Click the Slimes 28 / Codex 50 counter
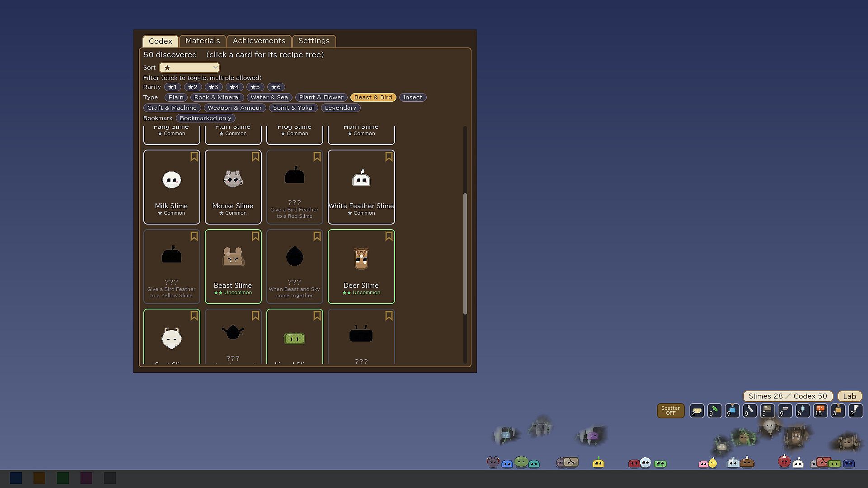 pyautogui.click(x=788, y=396)
